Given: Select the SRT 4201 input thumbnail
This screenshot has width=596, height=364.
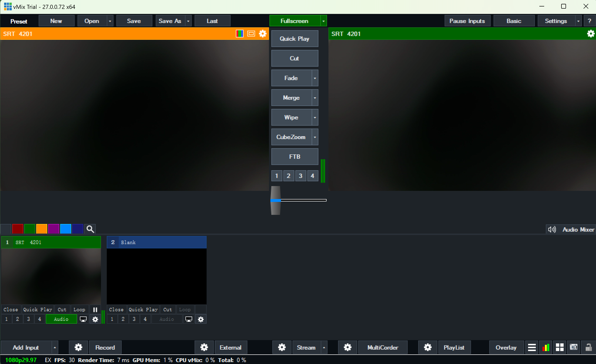Looking at the screenshot, I should (51, 276).
